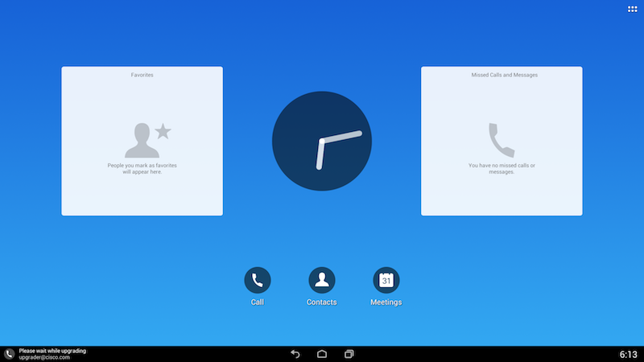Tap the 6:13 time display
The height and width of the screenshot is (362, 644).
(x=628, y=354)
